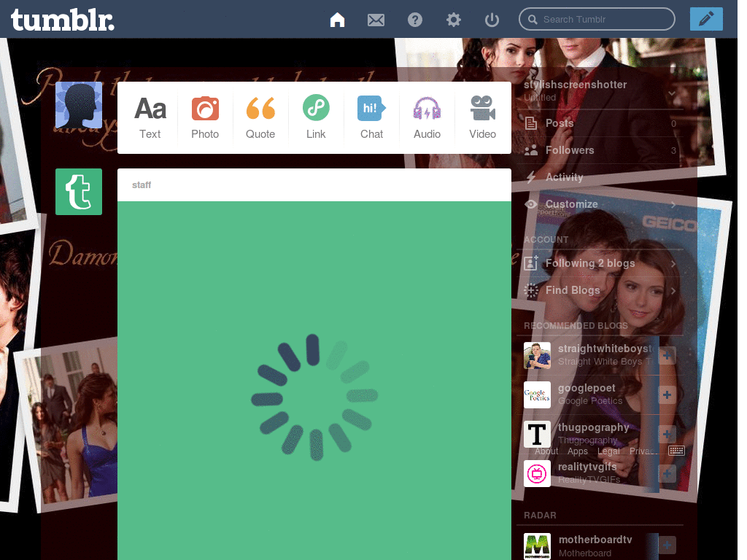Create a new Video post
Screen dimensions: 747x560
[483, 117]
